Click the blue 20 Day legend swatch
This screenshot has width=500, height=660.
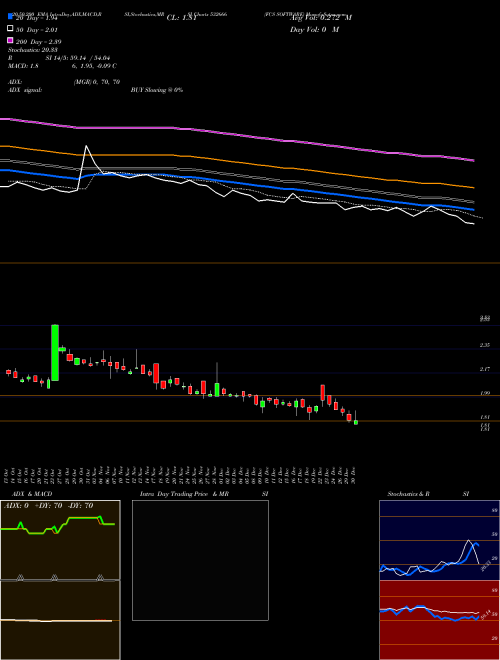click(10, 17)
